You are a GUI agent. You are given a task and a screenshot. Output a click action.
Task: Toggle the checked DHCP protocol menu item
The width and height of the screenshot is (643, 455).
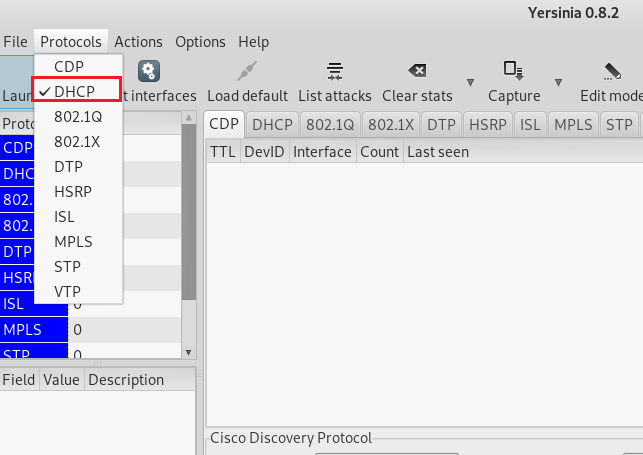point(77,91)
